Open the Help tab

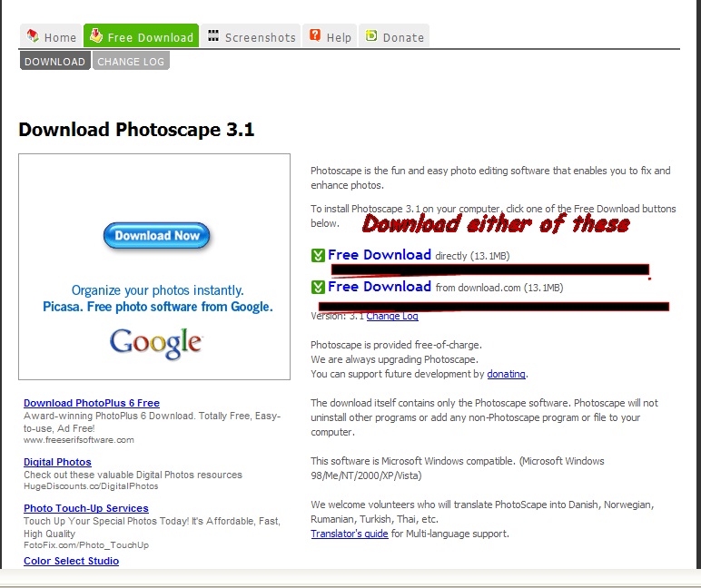pyautogui.click(x=330, y=35)
